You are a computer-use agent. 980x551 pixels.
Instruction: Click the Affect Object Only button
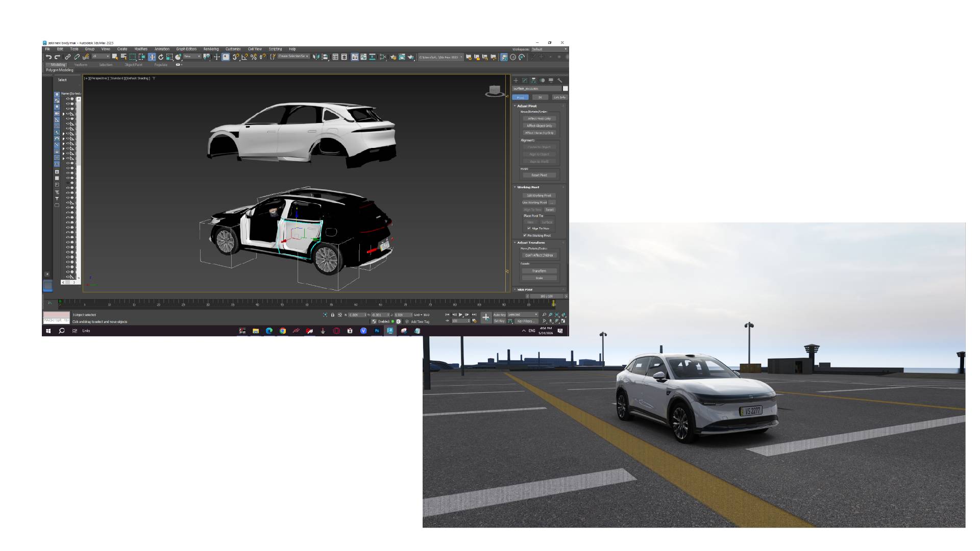(x=539, y=126)
